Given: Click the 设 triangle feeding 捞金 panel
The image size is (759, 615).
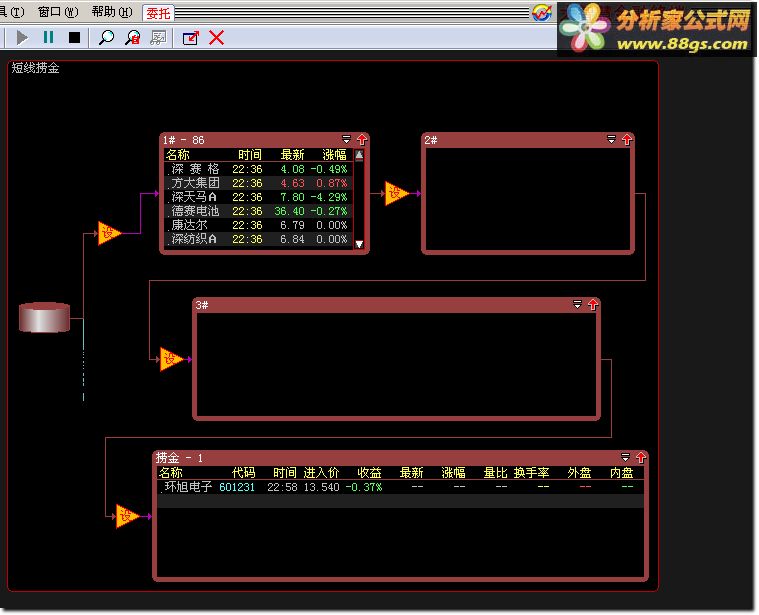Looking at the screenshot, I should (126, 516).
